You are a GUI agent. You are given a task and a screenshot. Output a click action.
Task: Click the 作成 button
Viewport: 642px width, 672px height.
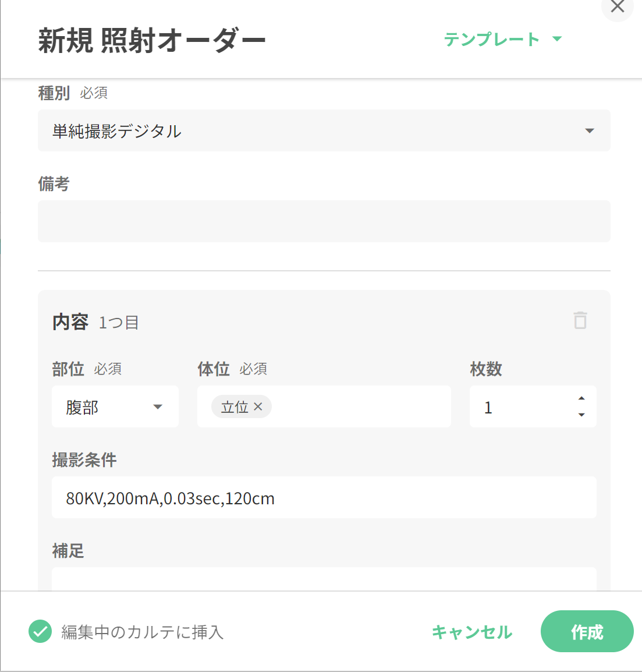click(587, 631)
